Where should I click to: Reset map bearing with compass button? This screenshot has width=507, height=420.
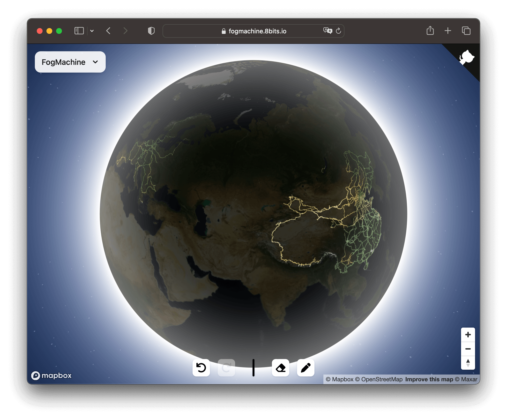[468, 363]
